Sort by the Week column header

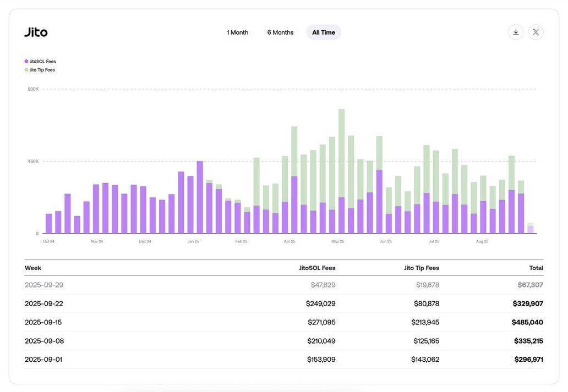[33, 268]
